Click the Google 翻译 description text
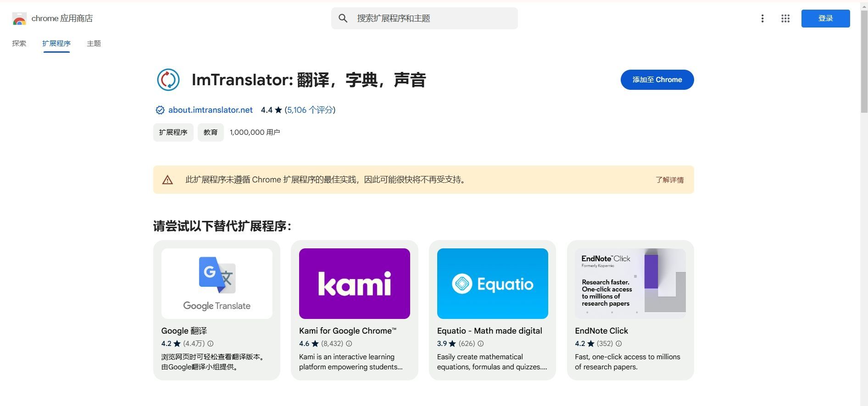This screenshot has height=406, width=868. pos(214,362)
